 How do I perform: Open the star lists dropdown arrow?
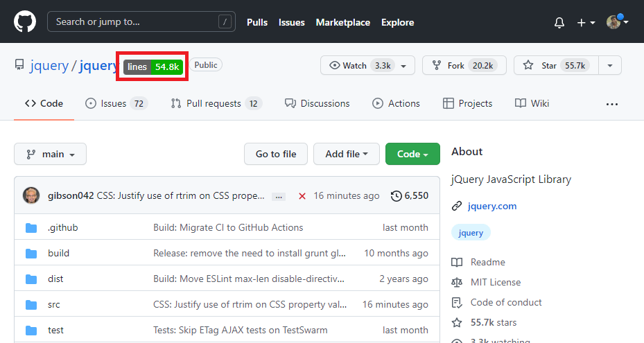610,66
